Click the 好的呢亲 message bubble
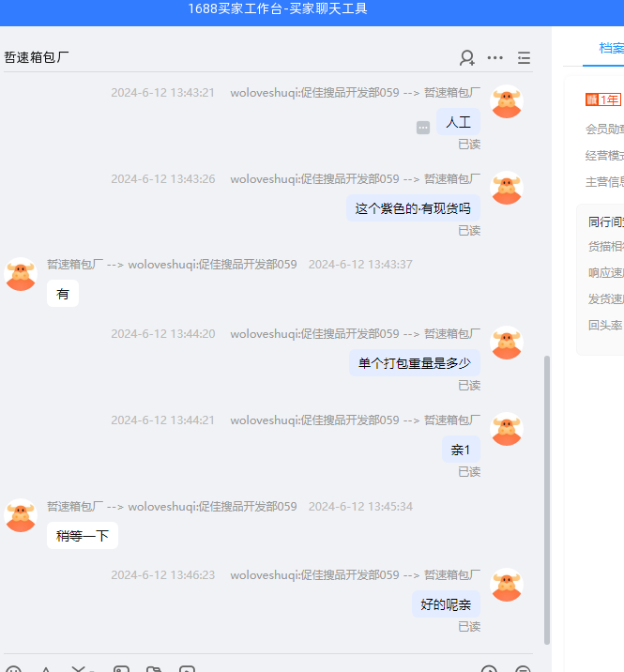 446,604
